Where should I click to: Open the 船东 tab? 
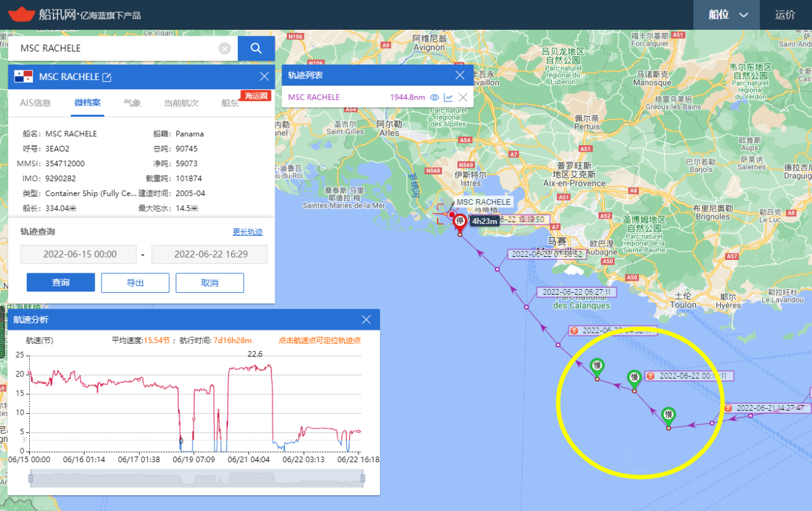coord(230,103)
